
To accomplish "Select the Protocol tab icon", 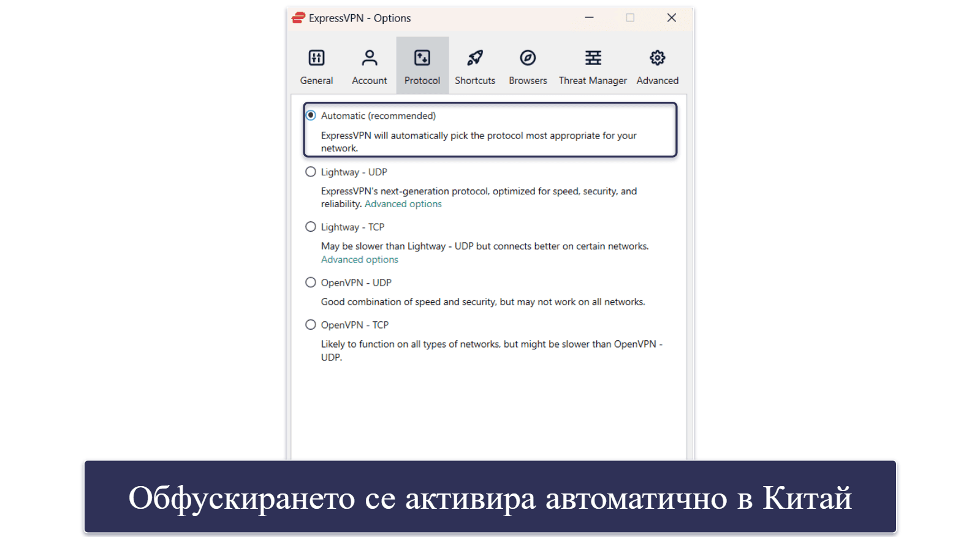I will pyautogui.click(x=422, y=58).
